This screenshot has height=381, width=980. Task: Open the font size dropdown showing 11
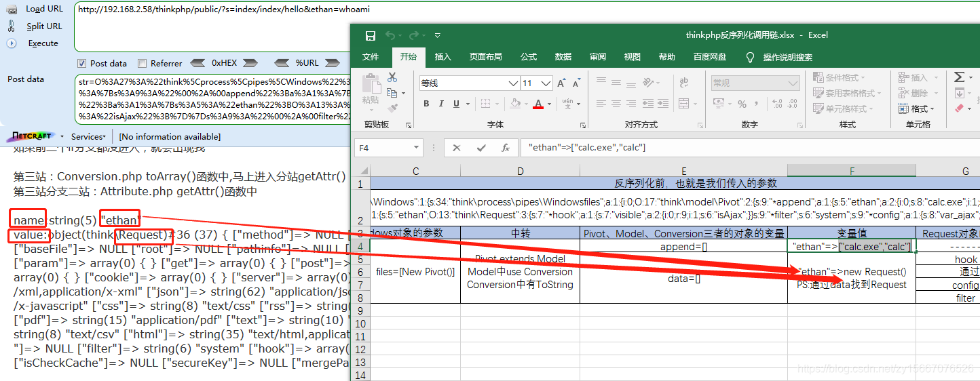pyautogui.click(x=546, y=83)
